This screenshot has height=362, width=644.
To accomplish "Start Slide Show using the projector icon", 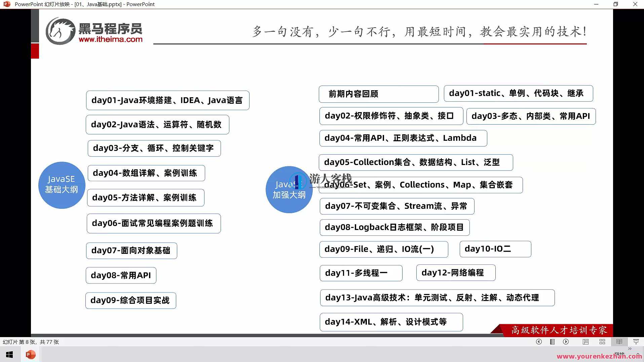I will tap(636, 341).
